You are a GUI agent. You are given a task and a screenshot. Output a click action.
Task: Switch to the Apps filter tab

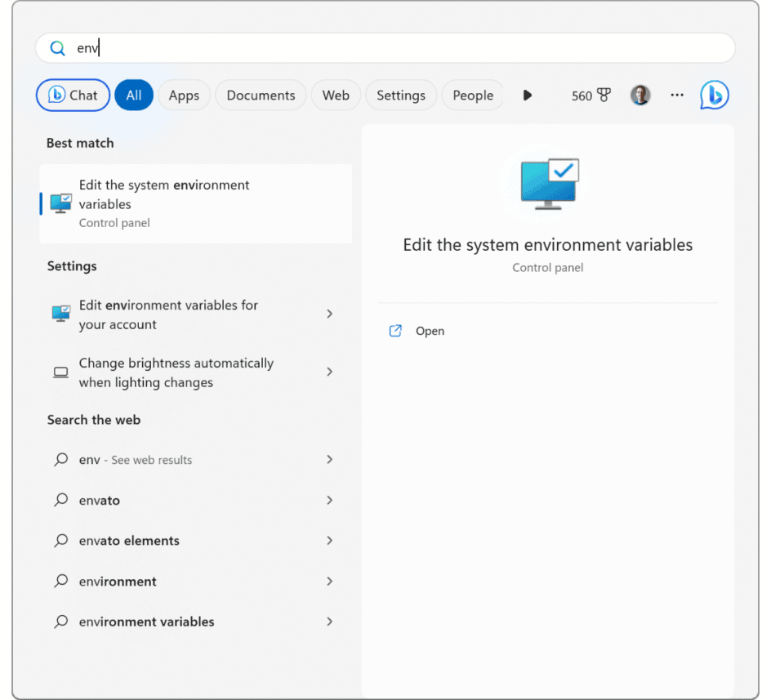[184, 95]
